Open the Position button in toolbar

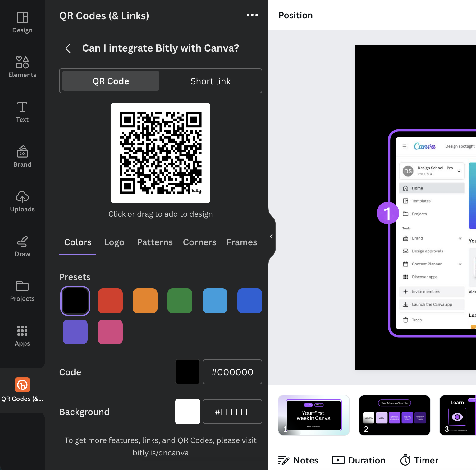[296, 15]
